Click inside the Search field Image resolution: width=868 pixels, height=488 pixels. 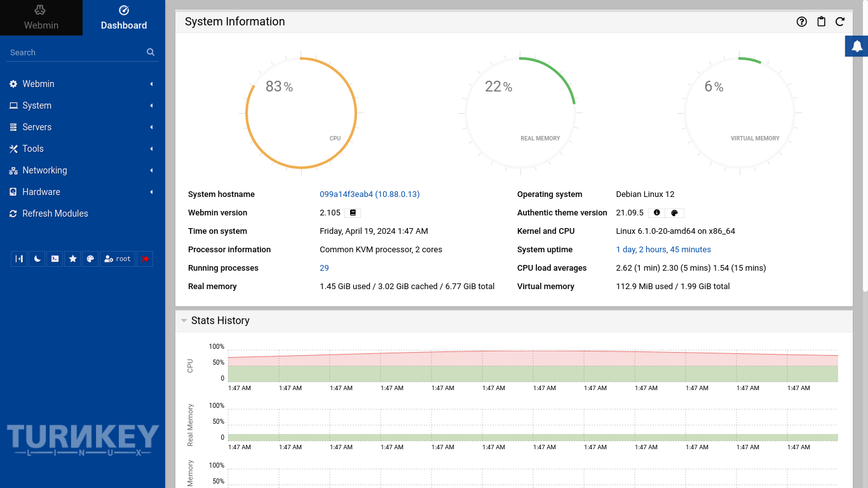tap(70, 52)
